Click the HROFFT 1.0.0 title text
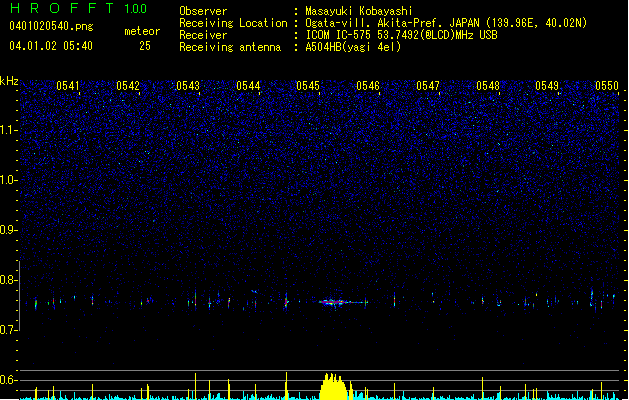629x400 pixels. pos(79,8)
